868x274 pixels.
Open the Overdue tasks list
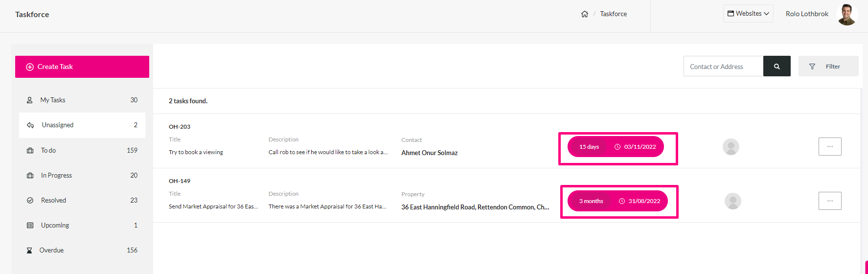[82, 250]
